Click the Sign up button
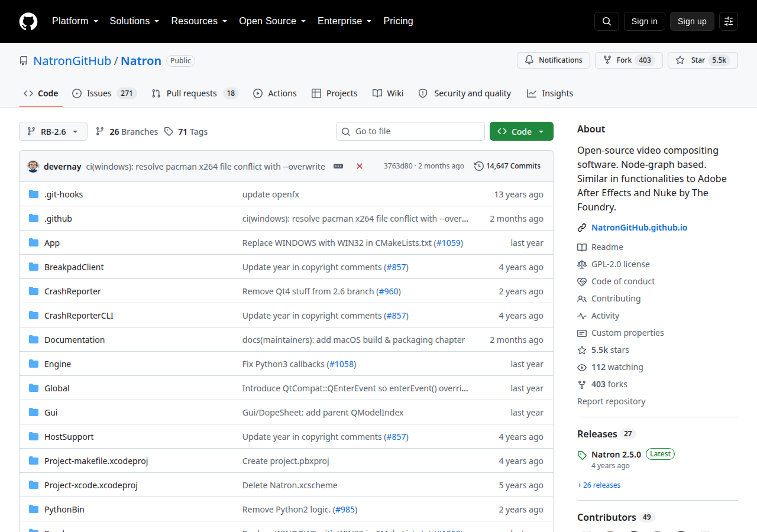The image size is (757, 532). tap(692, 21)
